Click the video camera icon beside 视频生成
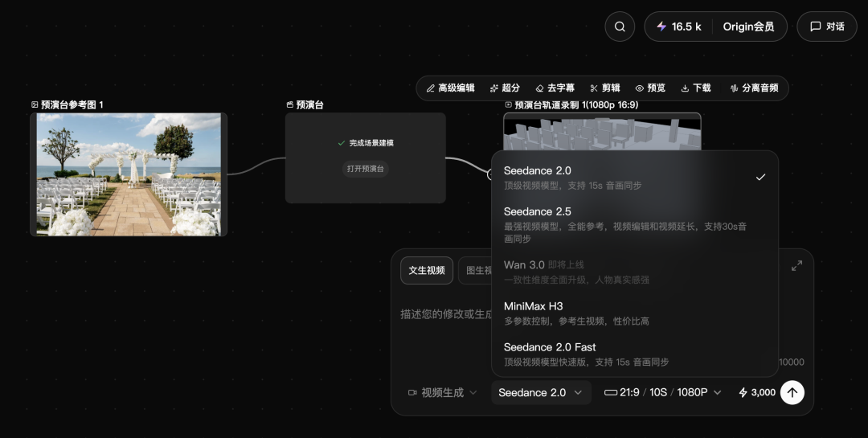 click(x=412, y=393)
